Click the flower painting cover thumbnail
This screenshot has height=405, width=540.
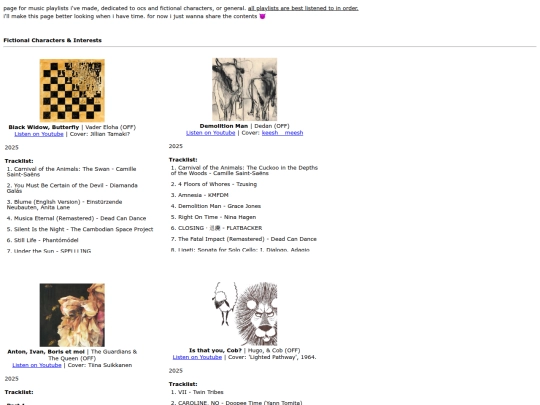(72, 315)
